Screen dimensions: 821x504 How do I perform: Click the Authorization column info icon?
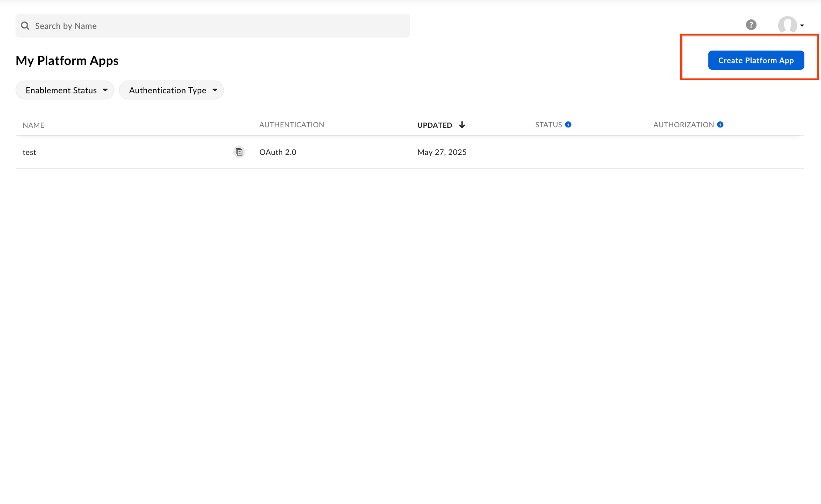(x=720, y=124)
